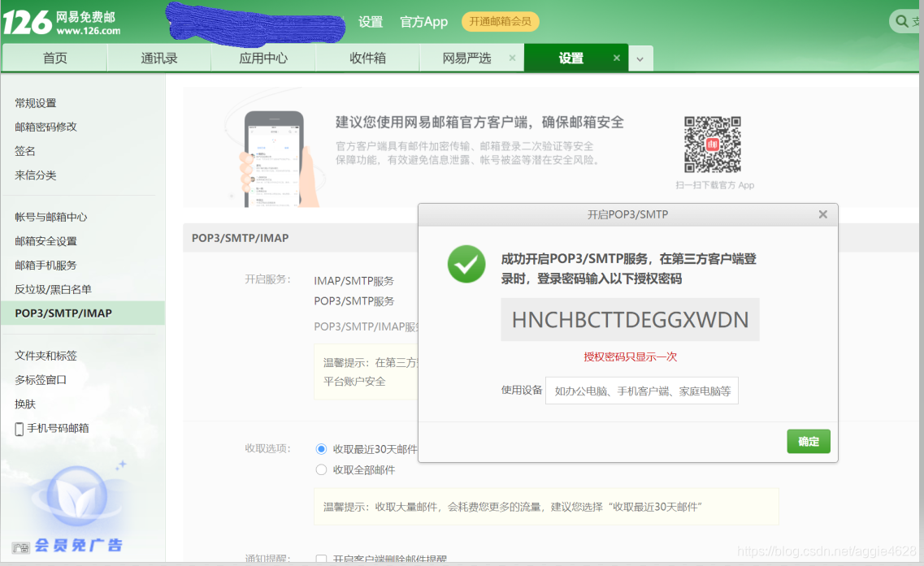Screen dimensions: 924x566
Task: Click the authorization code HNCHBCTTDEGGXWDN
Action: point(630,320)
